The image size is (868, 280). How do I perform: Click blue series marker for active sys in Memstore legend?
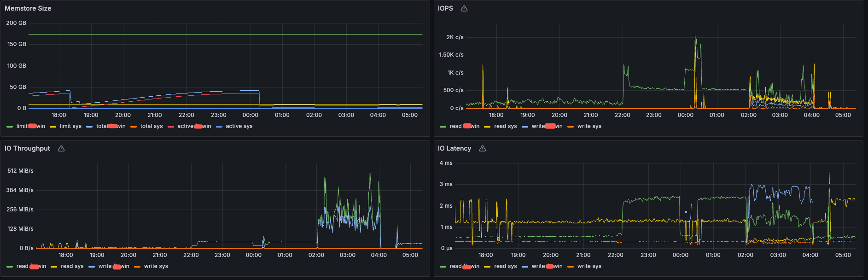point(219,127)
